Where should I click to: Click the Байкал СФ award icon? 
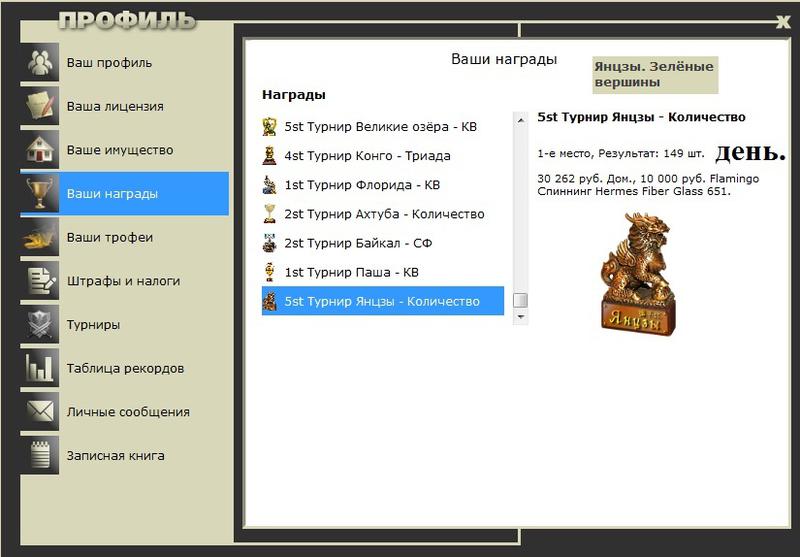[x=269, y=243]
